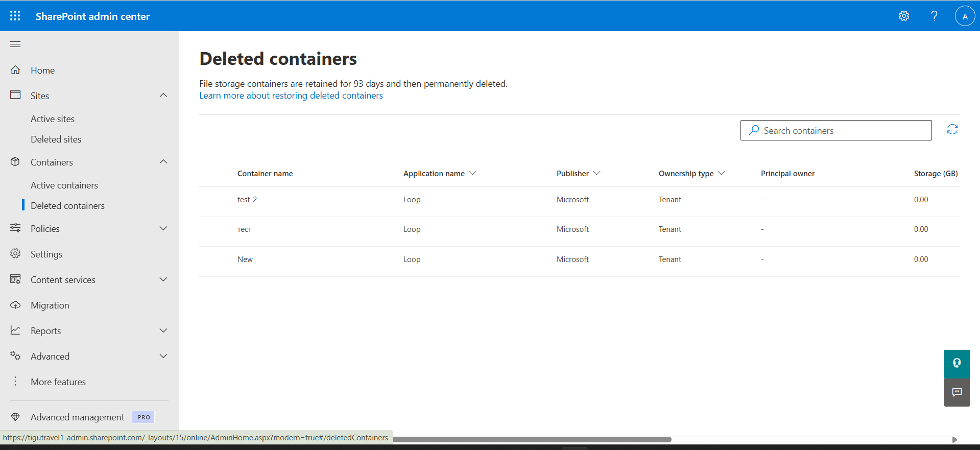This screenshot has height=450, width=980.
Task: Click SharePoint admin center title
Action: click(92, 16)
